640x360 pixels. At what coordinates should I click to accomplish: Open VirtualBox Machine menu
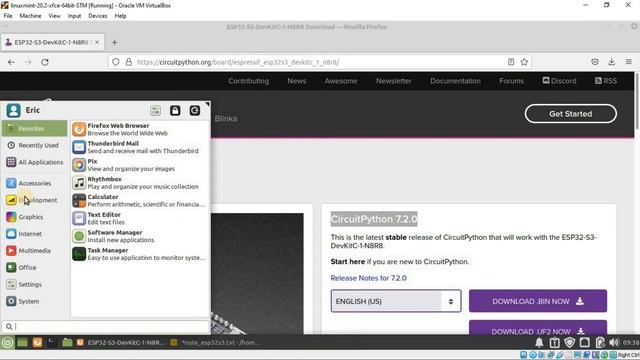(x=31, y=16)
